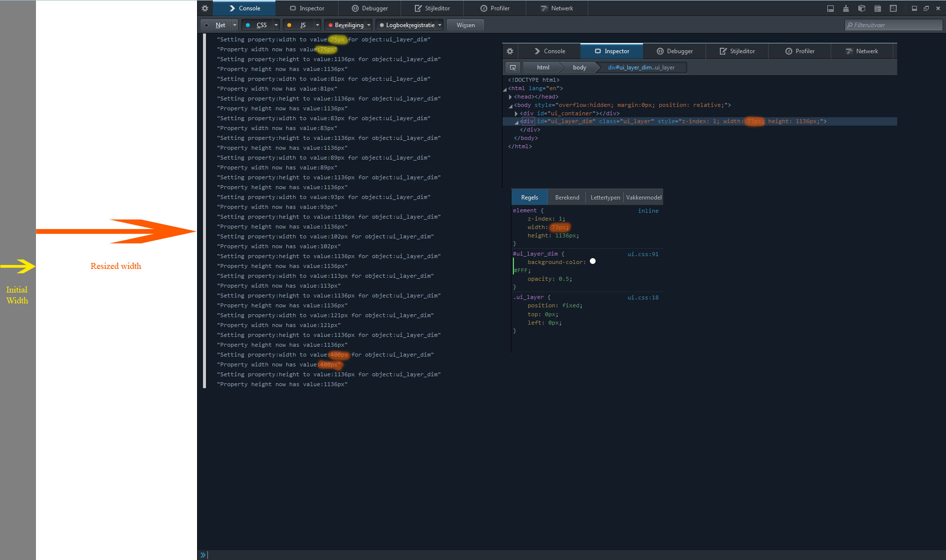Select the Berekend rules tab
Screen dimensions: 946x560
(567, 198)
